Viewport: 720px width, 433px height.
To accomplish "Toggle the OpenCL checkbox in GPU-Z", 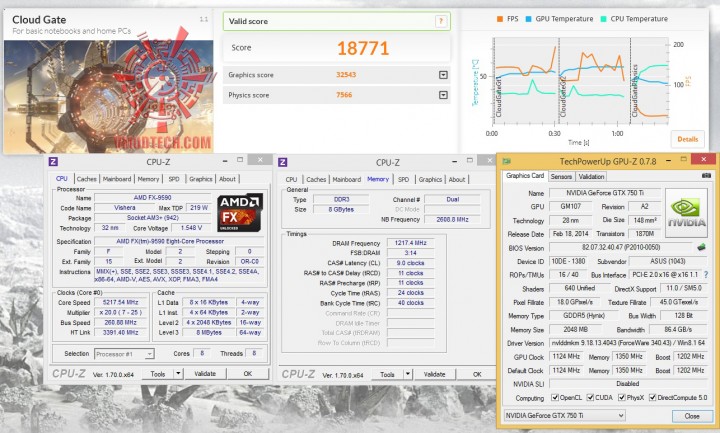I will point(555,397).
